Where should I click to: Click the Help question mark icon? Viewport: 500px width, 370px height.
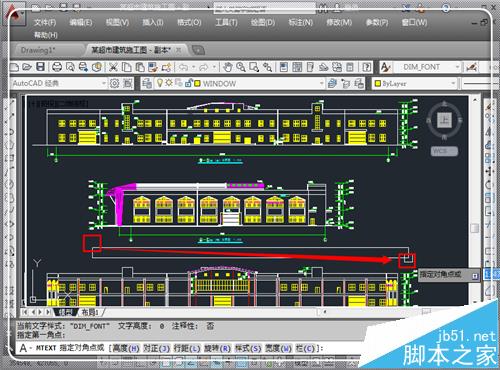tap(367, 67)
